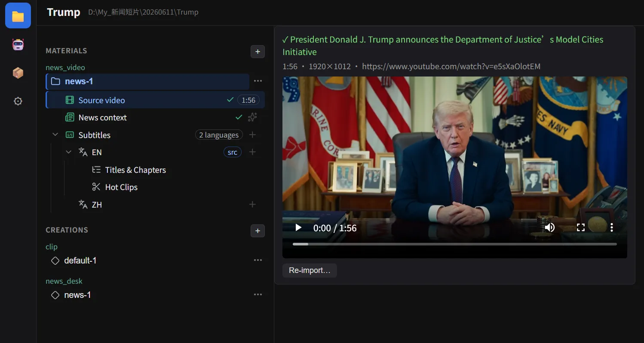Enter video fullscreen
The height and width of the screenshot is (343, 644).
pyautogui.click(x=580, y=227)
